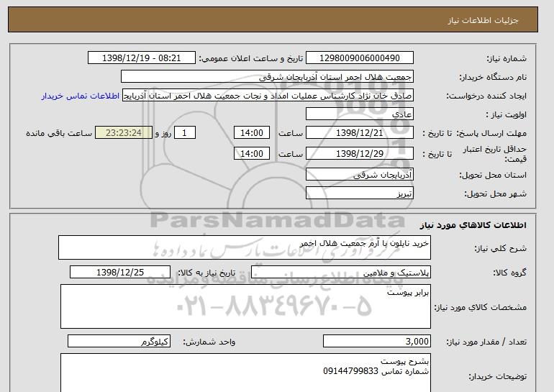Select the announcement date field 1398/12/19 - 08:21
The height and width of the screenshot is (392, 554).
[141, 58]
